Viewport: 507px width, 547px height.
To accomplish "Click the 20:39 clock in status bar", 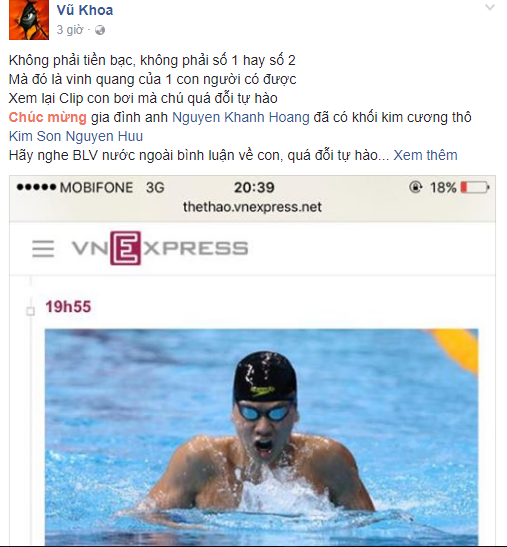I will click(254, 188).
